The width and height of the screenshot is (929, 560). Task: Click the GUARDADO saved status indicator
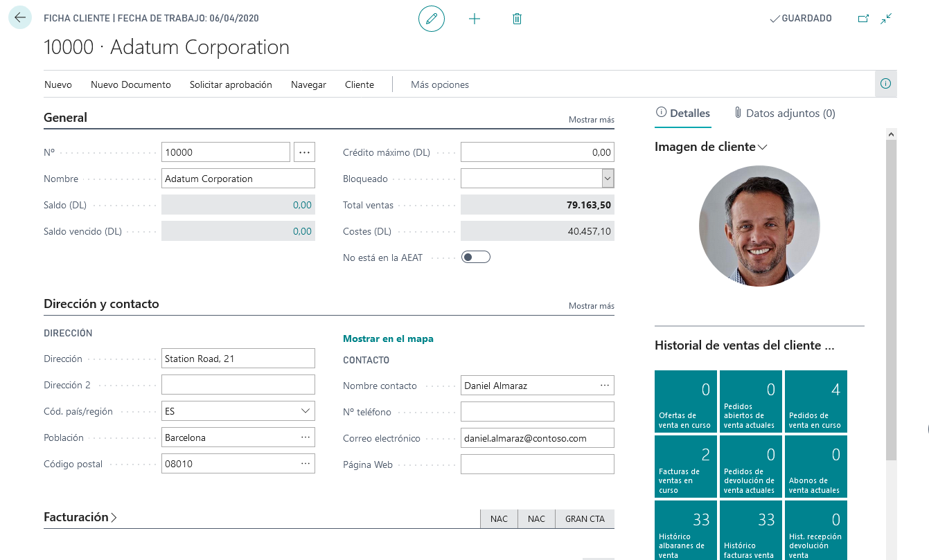click(801, 19)
